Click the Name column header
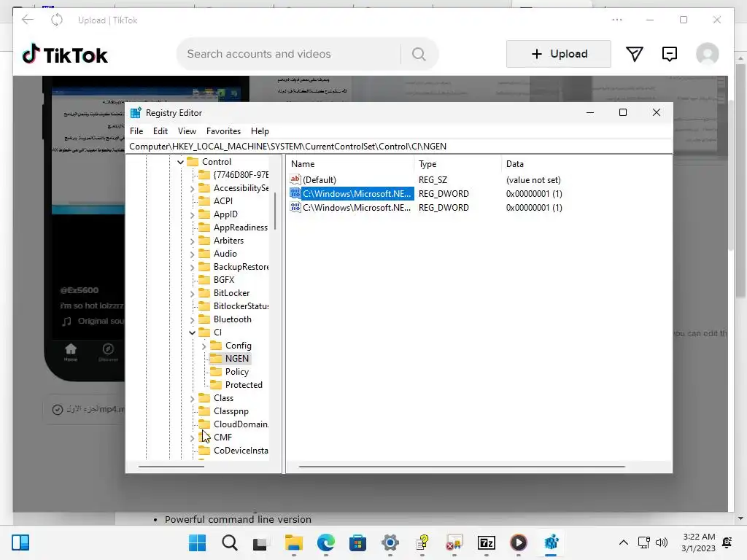Screen dimensions: 747x560 351,164
